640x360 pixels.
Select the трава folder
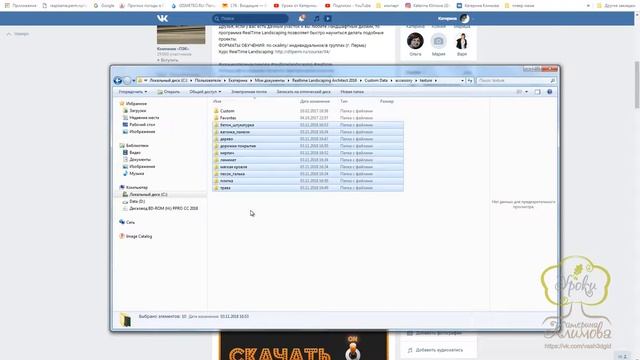tap(308, 188)
